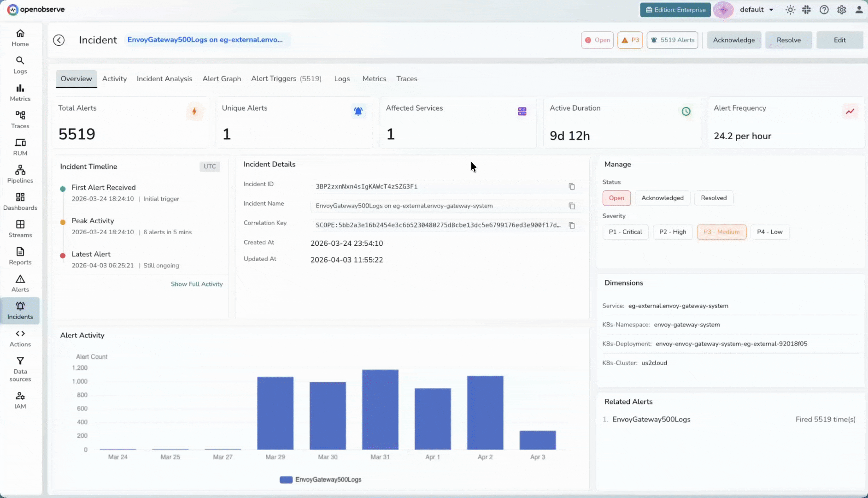
Task: Open the Incident Analysis tab
Action: [x=164, y=78]
